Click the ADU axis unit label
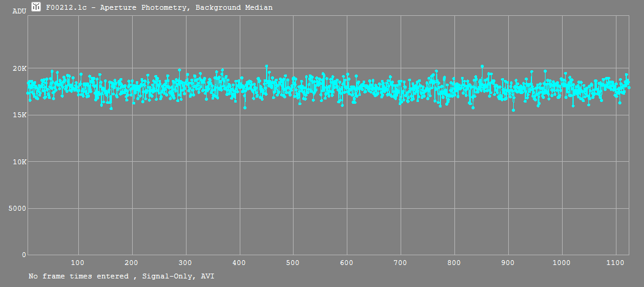Viewport: 644px width, 287px height. tap(19, 11)
